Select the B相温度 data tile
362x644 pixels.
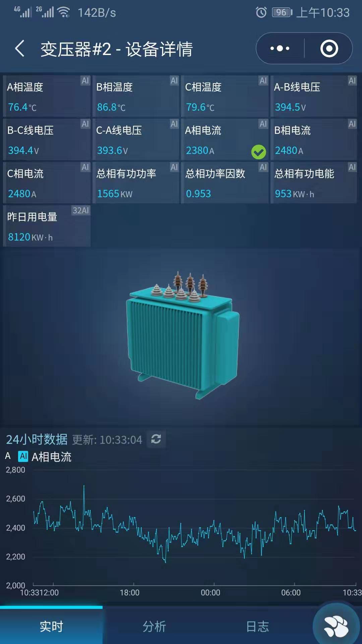[135, 96]
